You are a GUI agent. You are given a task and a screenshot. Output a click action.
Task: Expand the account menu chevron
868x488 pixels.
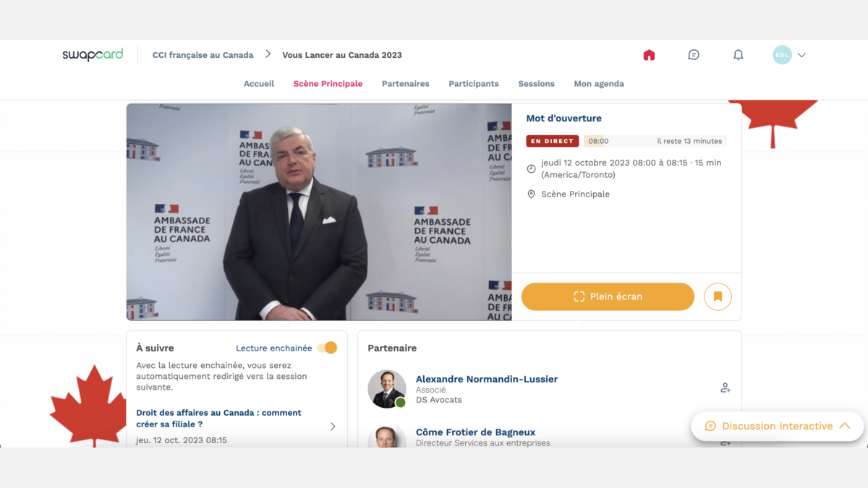pyautogui.click(x=801, y=55)
